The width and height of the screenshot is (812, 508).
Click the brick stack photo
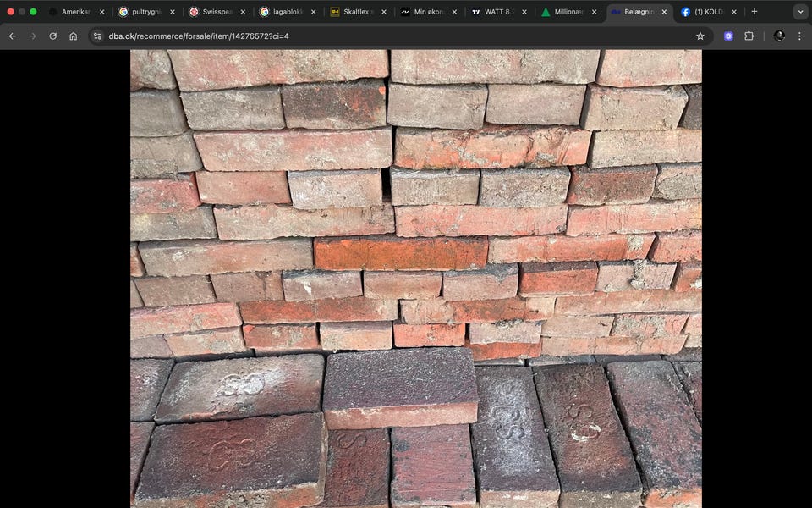416,279
